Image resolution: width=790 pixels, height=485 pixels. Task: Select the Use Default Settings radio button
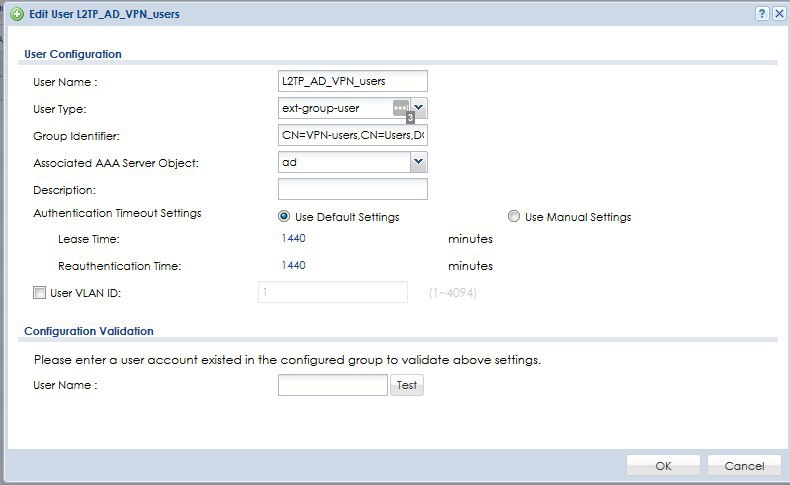pos(285,217)
